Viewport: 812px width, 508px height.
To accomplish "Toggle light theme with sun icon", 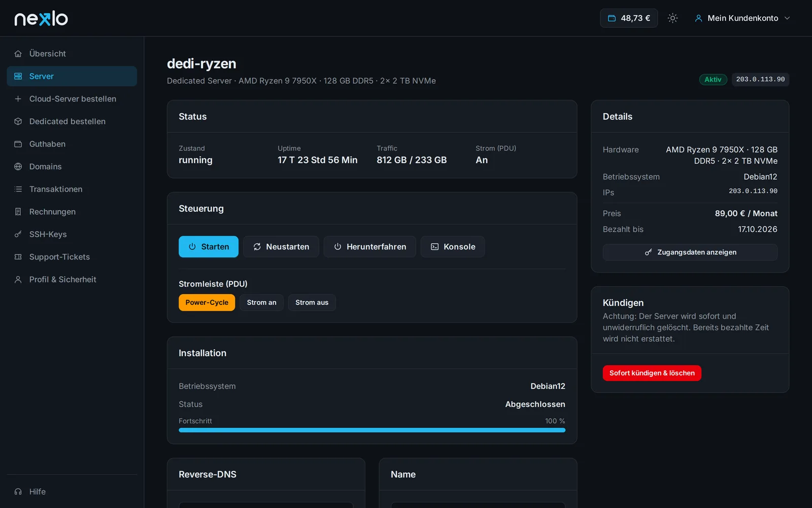I will tap(672, 18).
